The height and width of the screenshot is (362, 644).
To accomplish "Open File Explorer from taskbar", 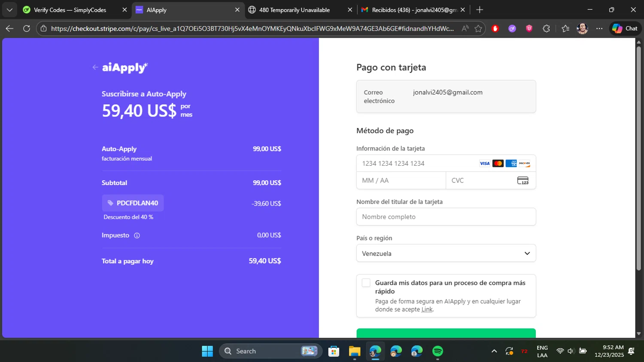I will 355,351.
